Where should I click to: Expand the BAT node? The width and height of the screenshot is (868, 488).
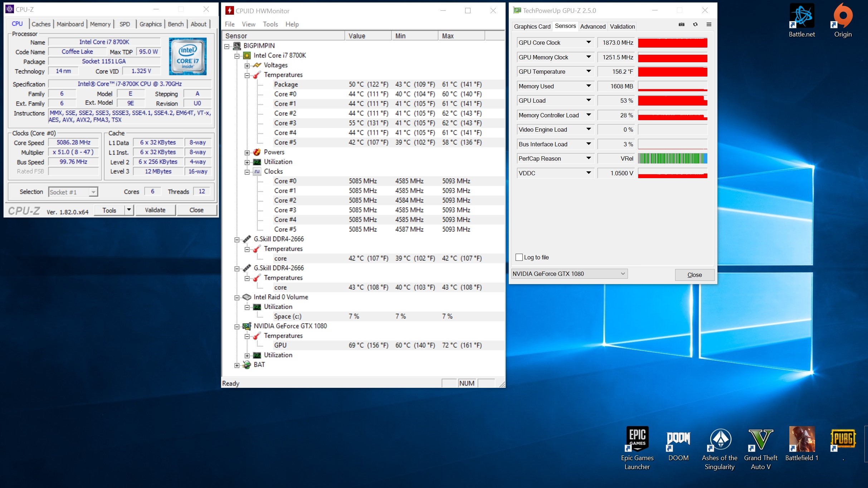point(237,365)
